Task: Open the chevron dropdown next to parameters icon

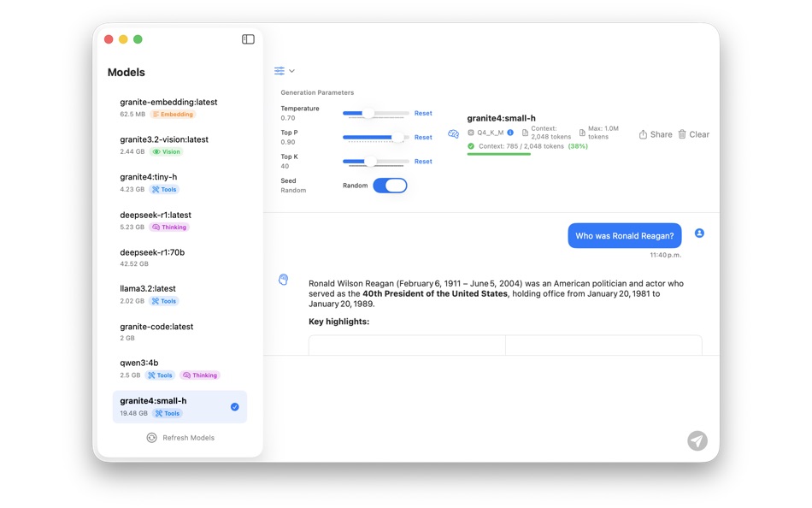Action: tap(292, 71)
